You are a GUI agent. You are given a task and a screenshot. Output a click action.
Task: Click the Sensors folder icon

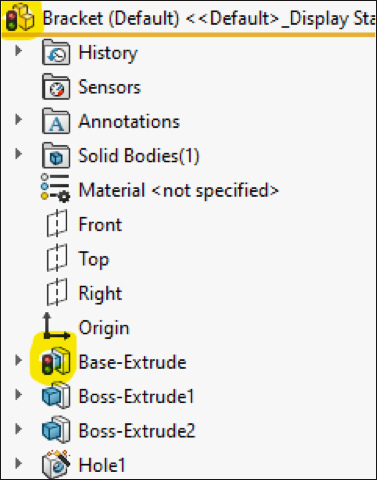point(56,87)
